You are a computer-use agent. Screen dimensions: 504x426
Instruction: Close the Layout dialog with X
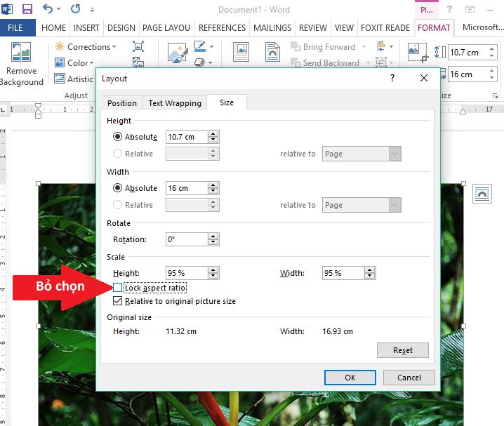(424, 78)
